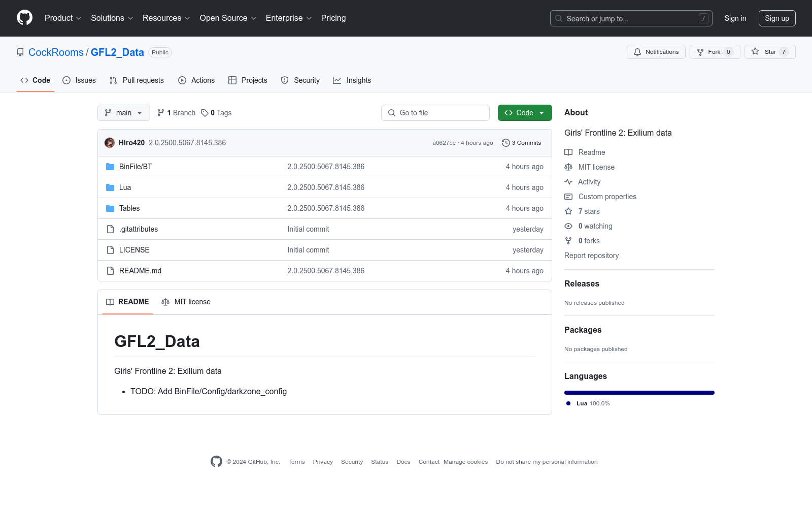Click the Sign up button
Image resolution: width=812 pixels, height=508 pixels.
click(x=777, y=18)
